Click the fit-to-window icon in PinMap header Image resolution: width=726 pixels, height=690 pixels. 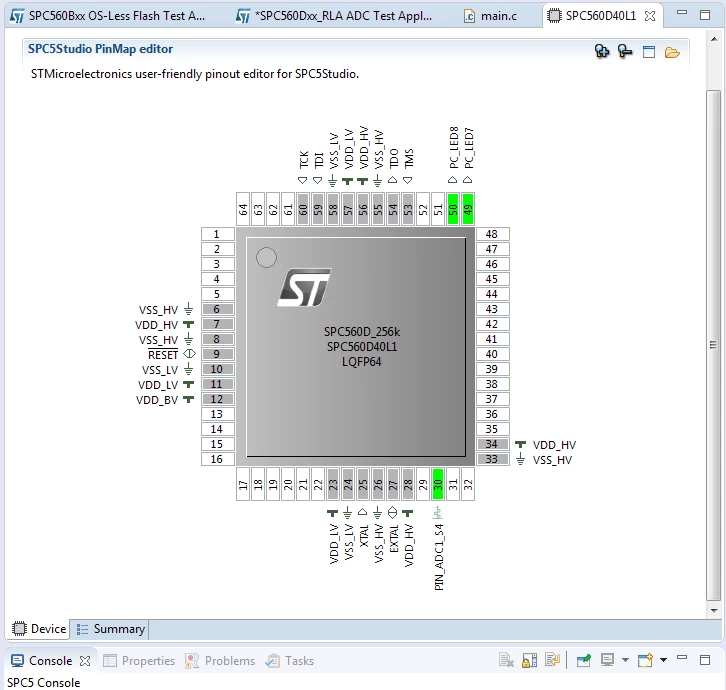[649, 52]
